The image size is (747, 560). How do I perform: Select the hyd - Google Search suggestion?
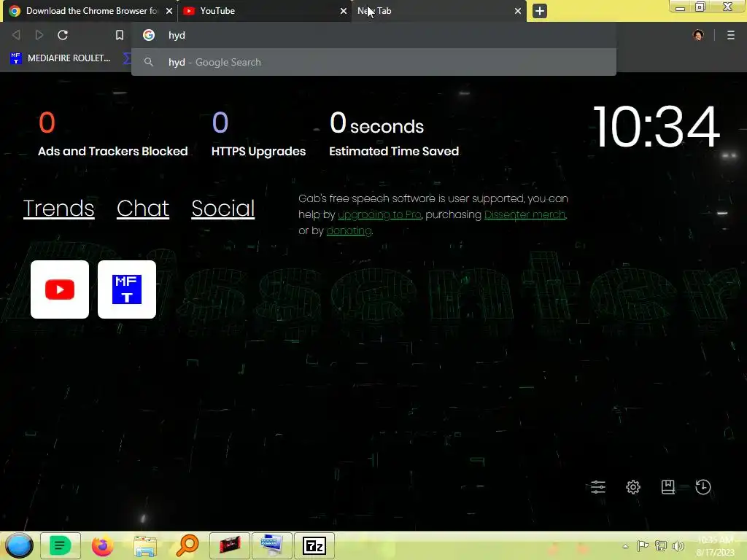pos(373,63)
